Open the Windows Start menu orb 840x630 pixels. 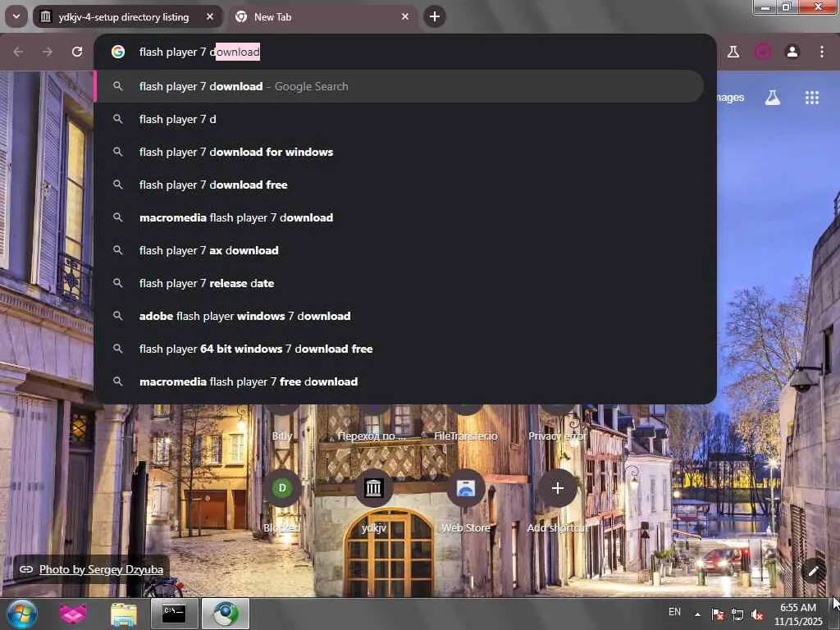pyautogui.click(x=22, y=614)
